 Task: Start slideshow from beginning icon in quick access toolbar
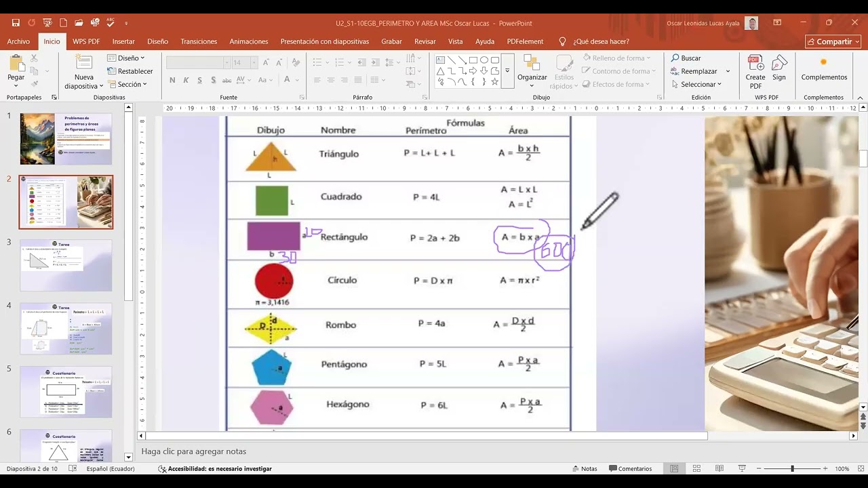pos(47,23)
